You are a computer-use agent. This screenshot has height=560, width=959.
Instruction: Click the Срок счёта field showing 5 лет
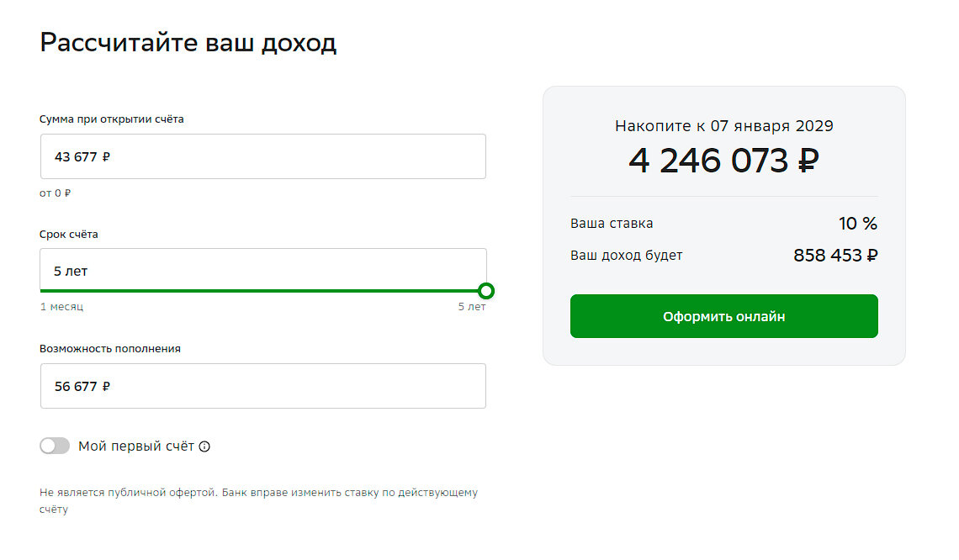(x=263, y=270)
